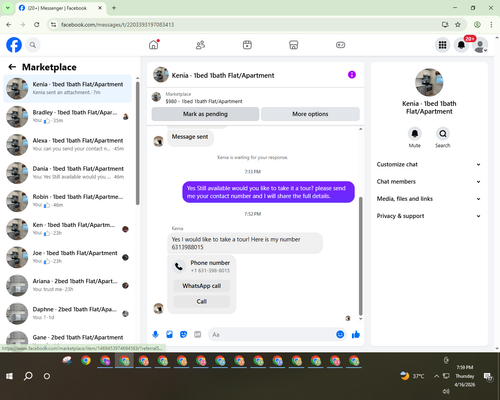
Task: Expand Customize chat section
Action: [429, 164]
